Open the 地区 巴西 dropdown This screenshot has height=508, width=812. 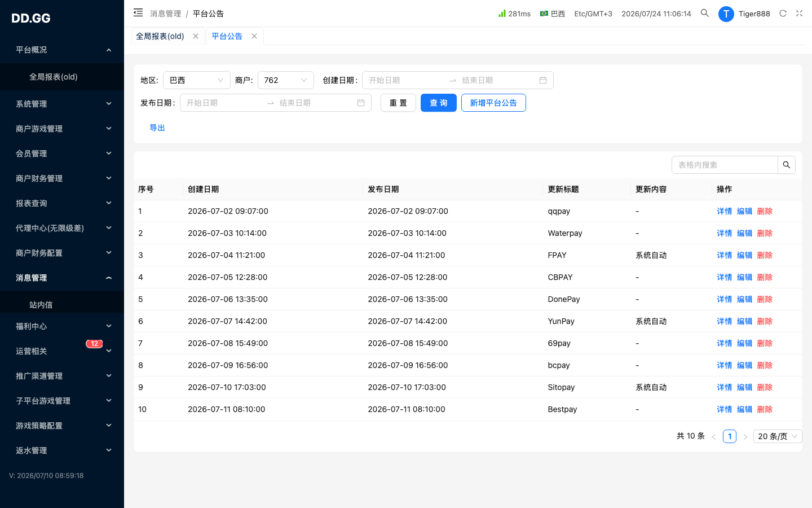point(197,80)
